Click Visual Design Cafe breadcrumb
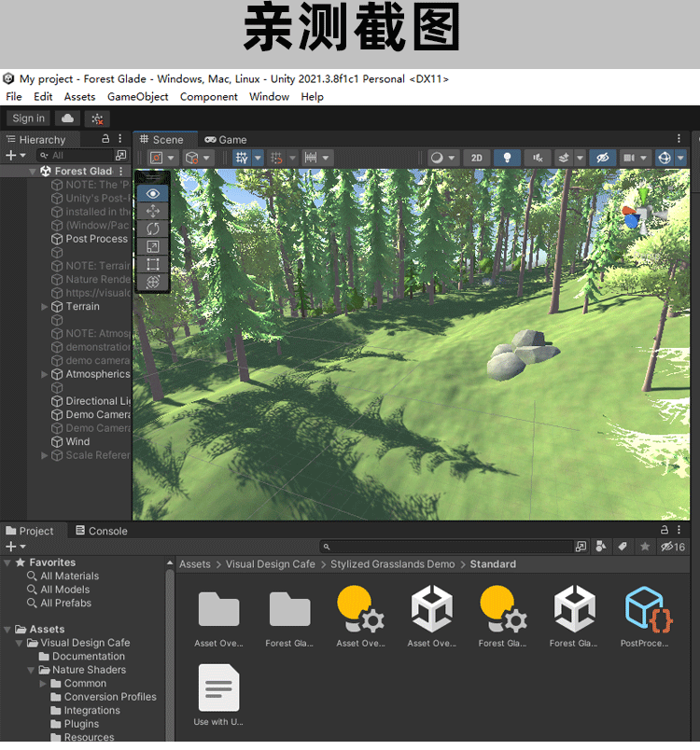The height and width of the screenshot is (750, 700). click(x=271, y=564)
